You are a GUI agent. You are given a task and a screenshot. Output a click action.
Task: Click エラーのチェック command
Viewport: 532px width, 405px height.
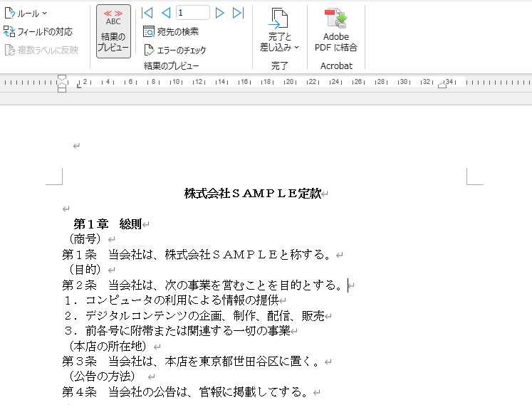pyautogui.click(x=174, y=51)
